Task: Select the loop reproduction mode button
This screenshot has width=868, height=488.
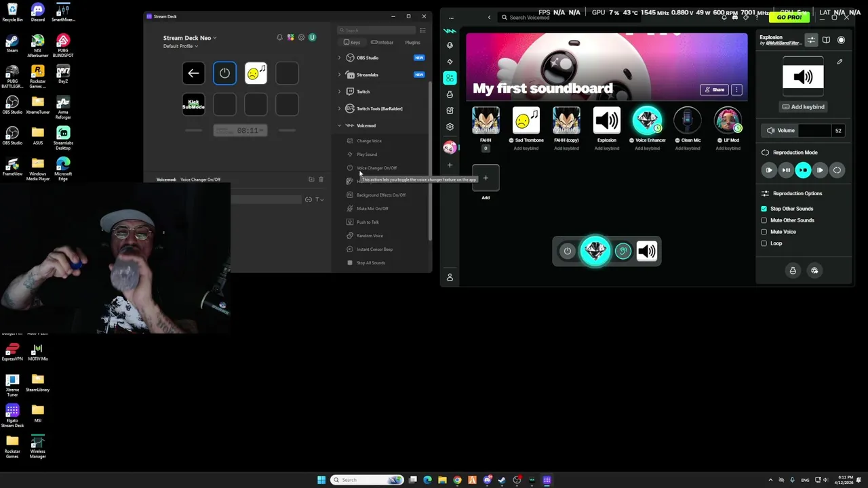Action: click(837, 170)
